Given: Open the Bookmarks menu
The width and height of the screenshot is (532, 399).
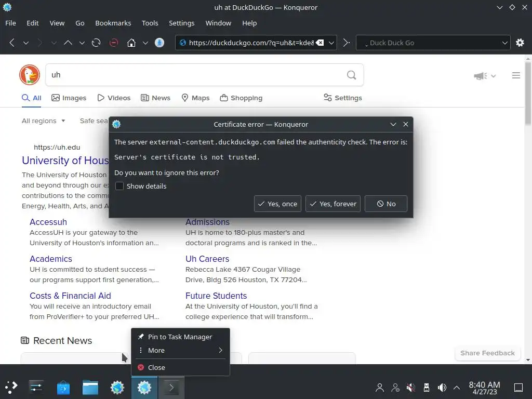Looking at the screenshot, I should pos(113,23).
